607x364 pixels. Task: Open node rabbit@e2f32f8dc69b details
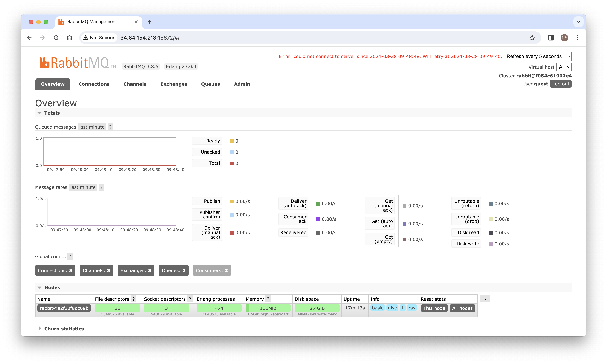(64, 308)
